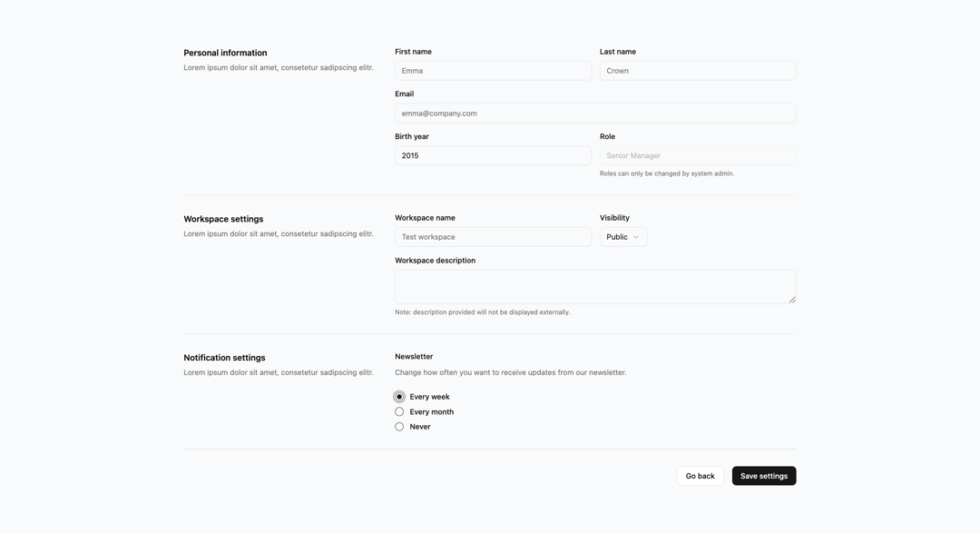This screenshot has width=980, height=534.
Task: Click the Workspace description text area
Action: (x=595, y=287)
